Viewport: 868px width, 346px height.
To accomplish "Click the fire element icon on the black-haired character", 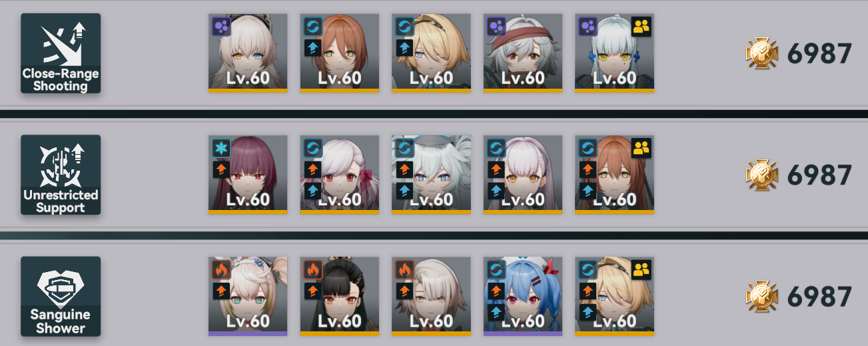I will [x=313, y=269].
